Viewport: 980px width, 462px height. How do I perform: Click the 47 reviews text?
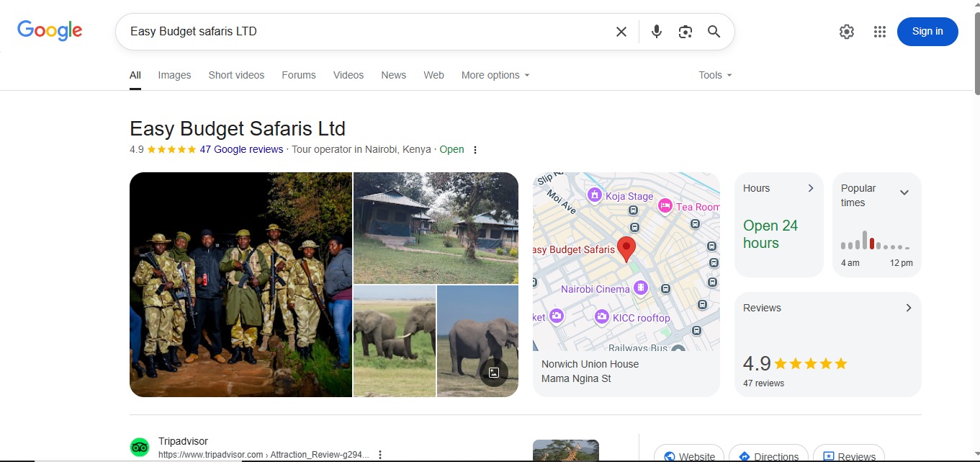(x=763, y=383)
